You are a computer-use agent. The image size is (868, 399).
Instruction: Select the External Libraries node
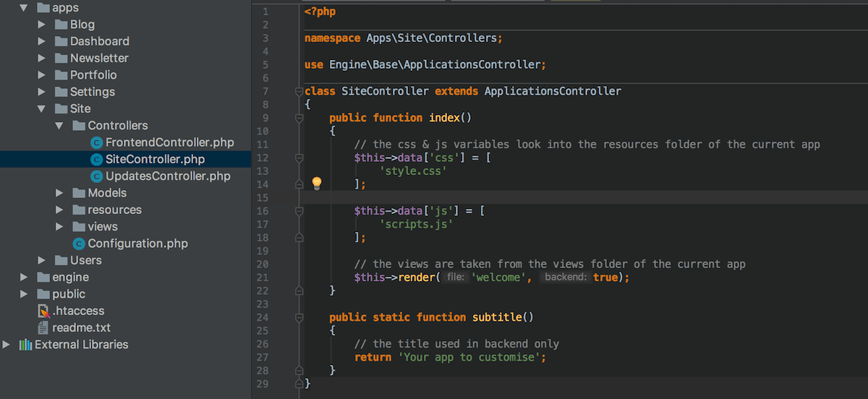[82, 345]
